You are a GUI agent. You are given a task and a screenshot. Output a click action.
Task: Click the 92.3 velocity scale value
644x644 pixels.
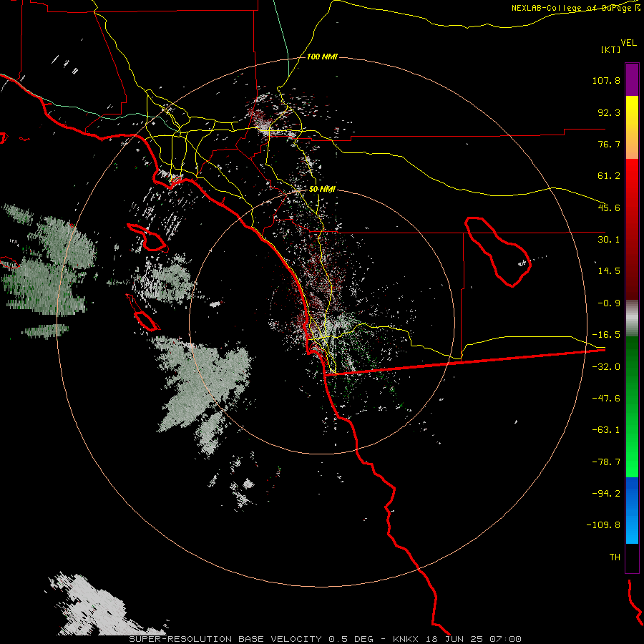(x=609, y=112)
